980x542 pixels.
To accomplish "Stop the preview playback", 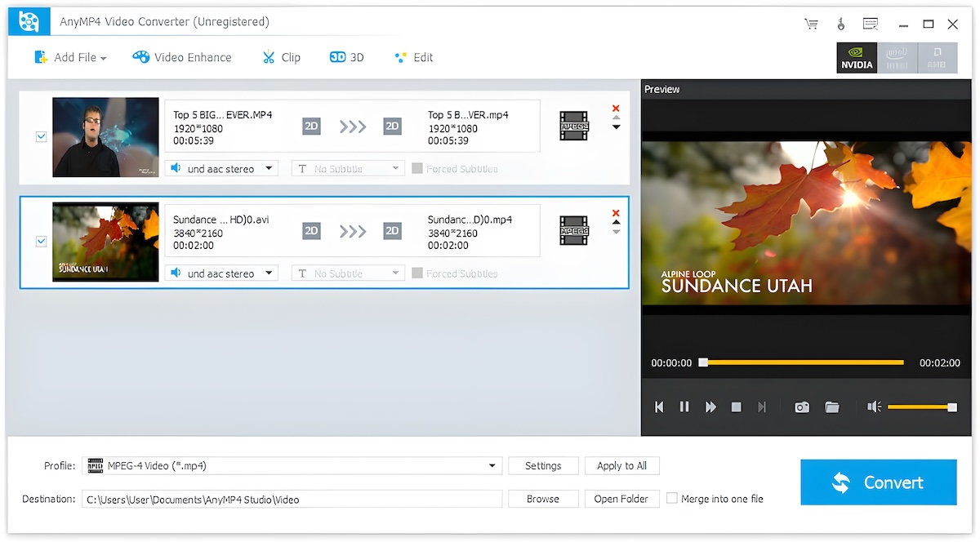I will click(737, 406).
